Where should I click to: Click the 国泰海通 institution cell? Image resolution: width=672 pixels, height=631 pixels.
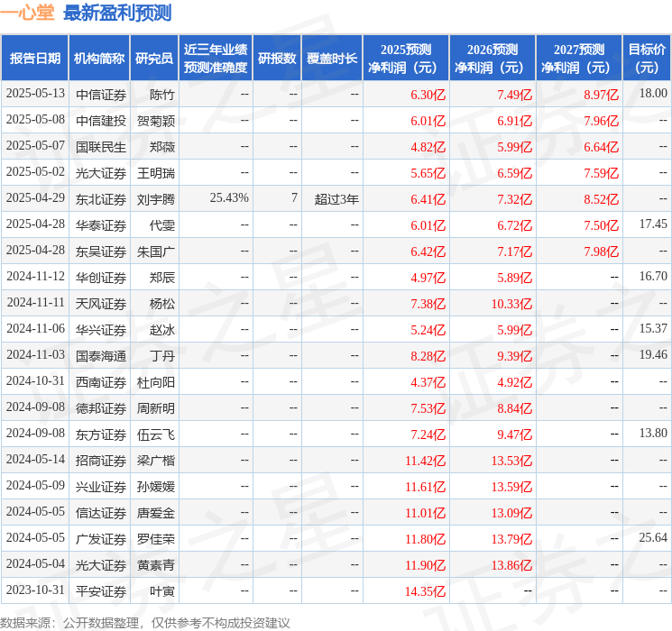(x=101, y=355)
